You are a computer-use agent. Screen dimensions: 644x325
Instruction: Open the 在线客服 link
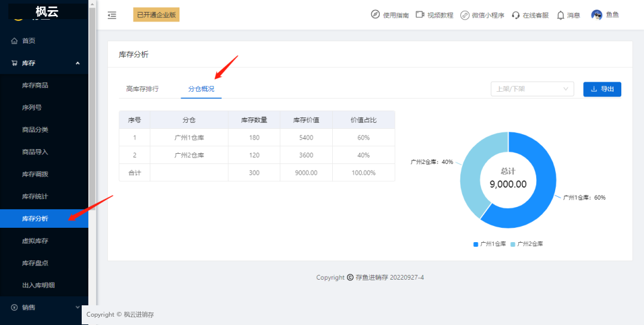pyautogui.click(x=535, y=15)
